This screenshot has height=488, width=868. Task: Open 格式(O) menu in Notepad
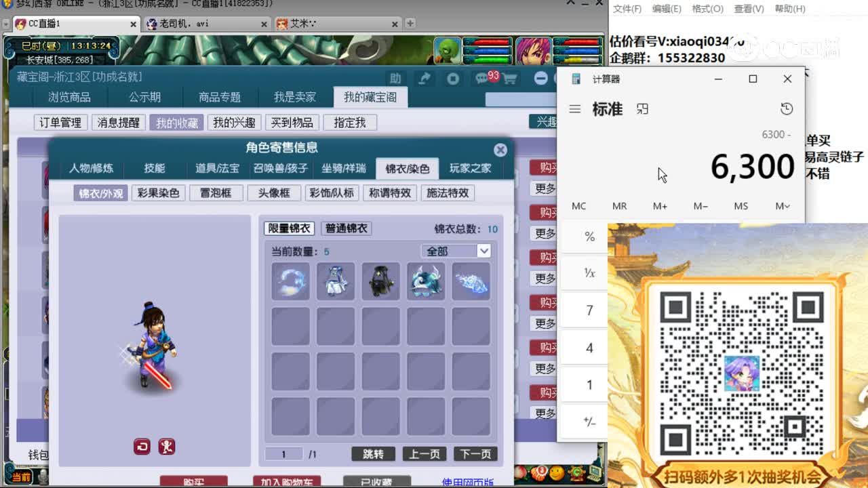tap(707, 9)
